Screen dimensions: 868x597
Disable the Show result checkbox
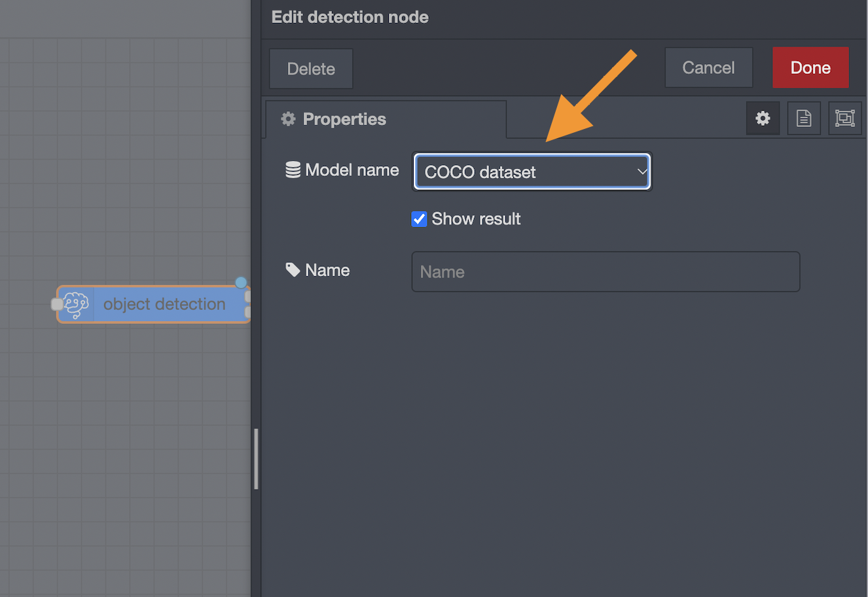click(x=419, y=219)
